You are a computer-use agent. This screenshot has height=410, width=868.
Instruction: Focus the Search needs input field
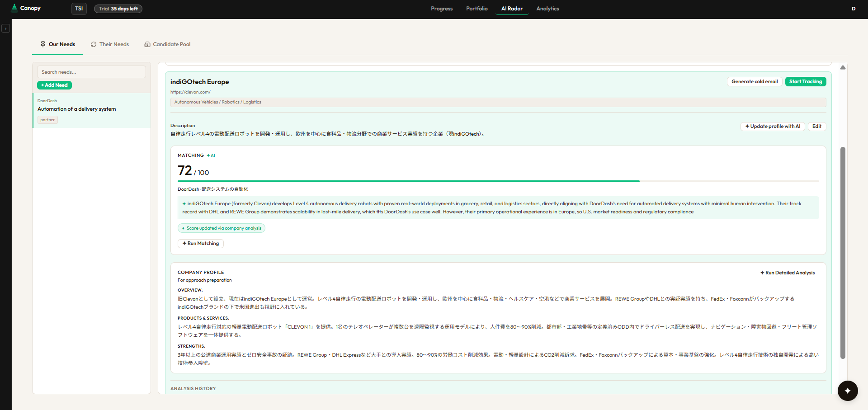[91, 72]
